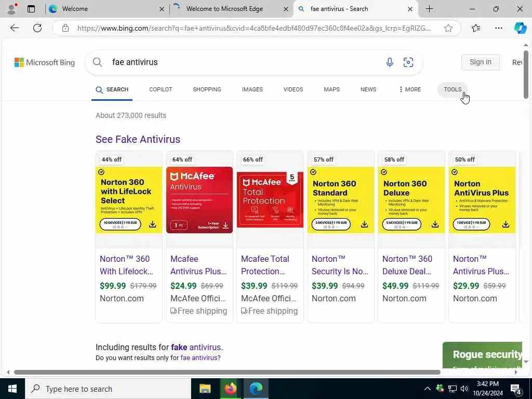Click Edge icon on taskbar
Screen dimensions: 532x399
[256, 389]
